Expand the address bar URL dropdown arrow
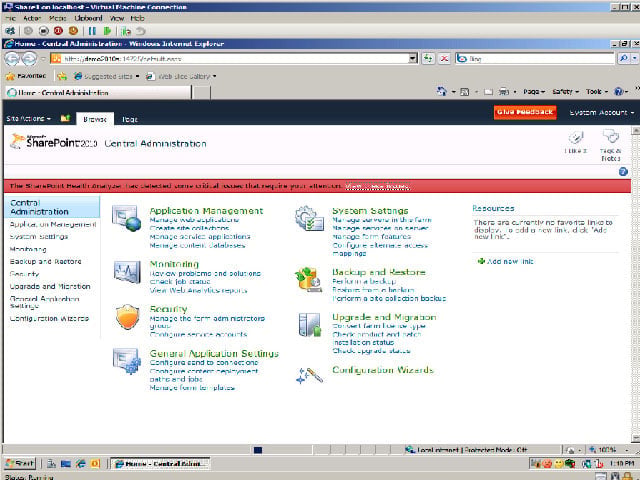640x480 pixels. click(x=413, y=58)
